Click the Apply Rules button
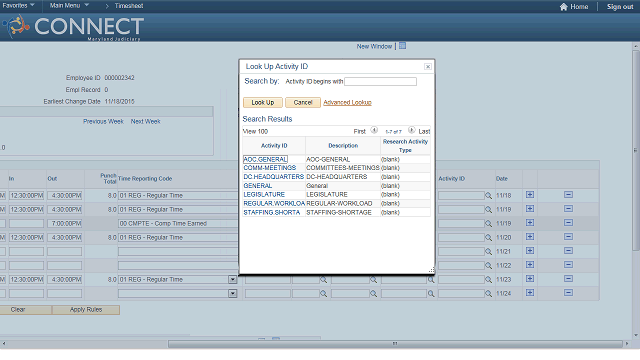Screen dimensions: 640x360 coord(86,310)
